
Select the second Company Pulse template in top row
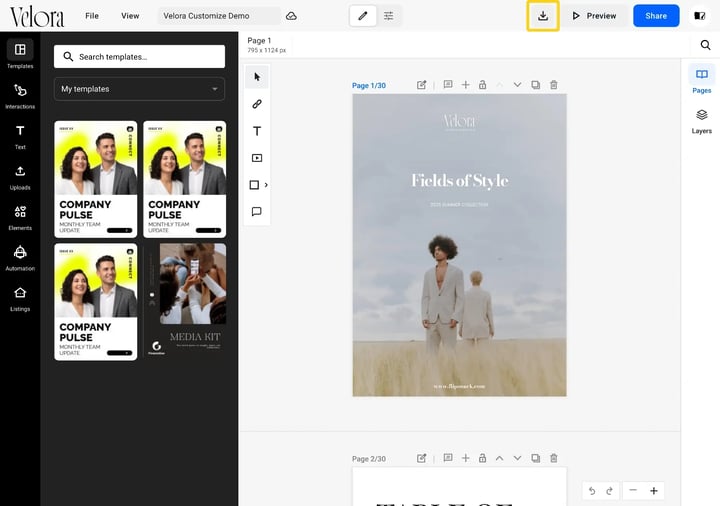coord(185,180)
